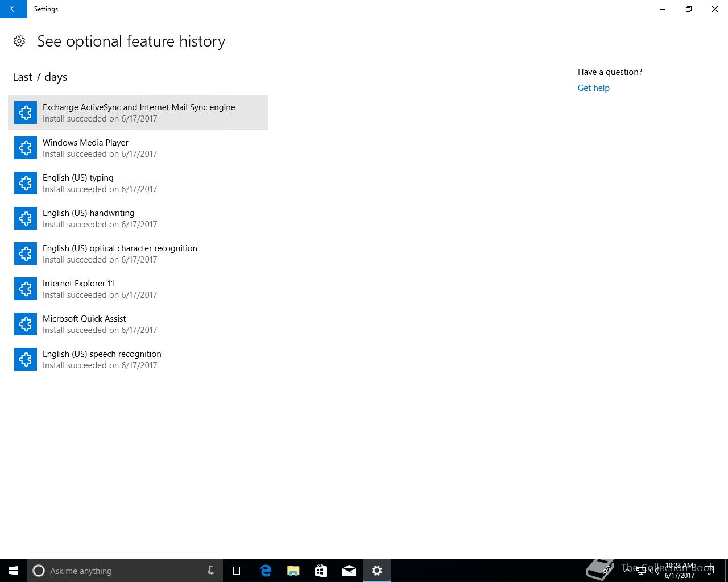Show hidden system tray icons

pos(627,571)
